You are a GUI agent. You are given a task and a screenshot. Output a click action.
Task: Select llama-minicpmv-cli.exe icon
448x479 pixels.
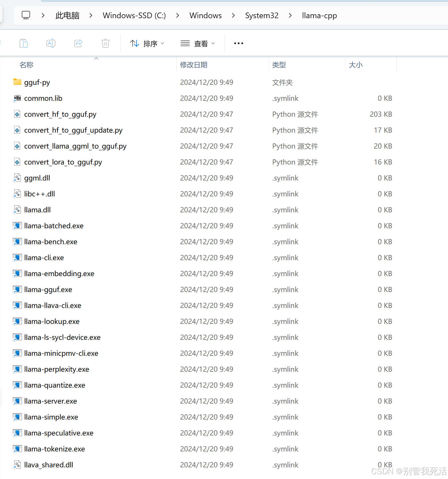17,353
